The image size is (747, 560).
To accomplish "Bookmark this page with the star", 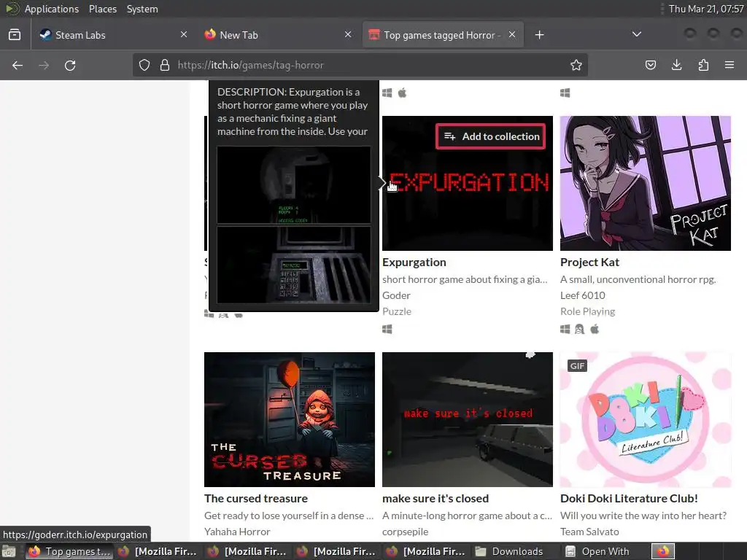I will (x=576, y=65).
